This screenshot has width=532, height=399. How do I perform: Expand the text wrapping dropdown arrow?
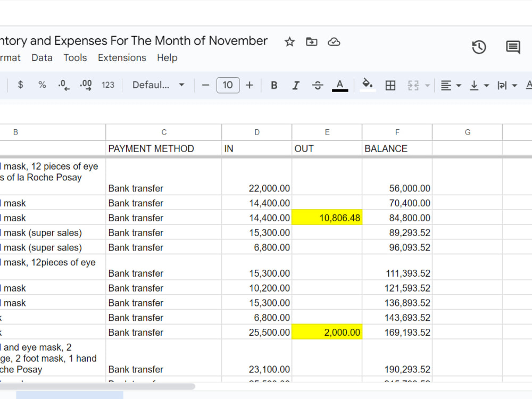pyautogui.click(x=514, y=86)
